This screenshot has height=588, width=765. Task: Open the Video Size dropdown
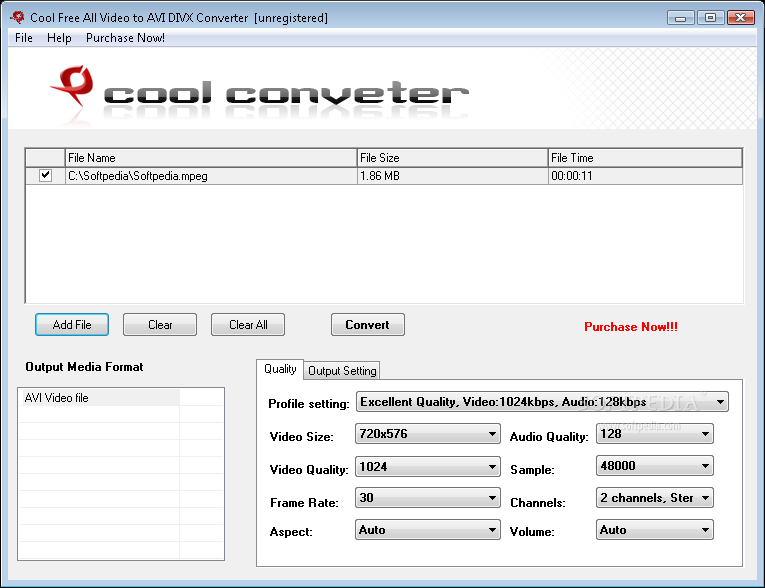427,434
